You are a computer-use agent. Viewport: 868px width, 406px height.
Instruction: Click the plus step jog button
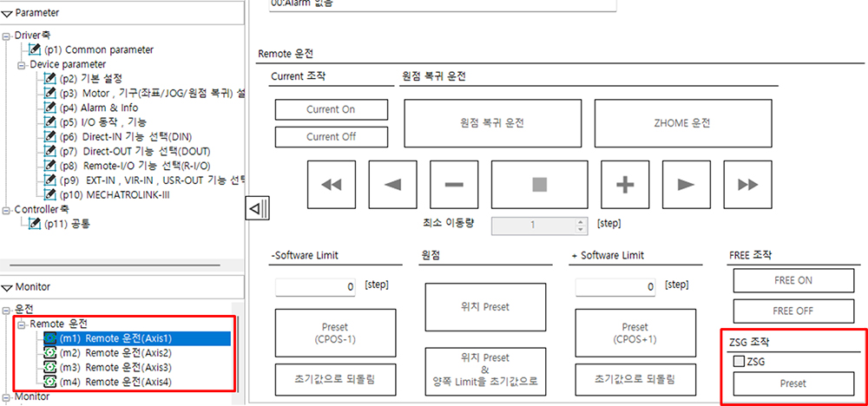pos(626,185)
